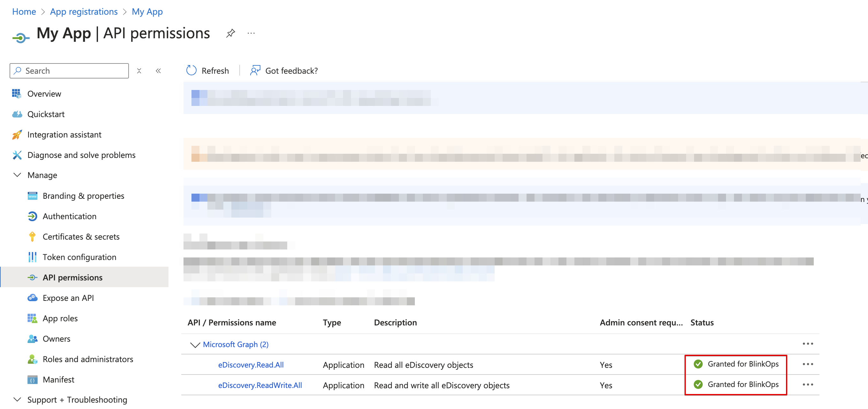This screenshot has width=868, height=409.
Task: Open the eDiscovery.Read.All permission link
Action: point(251,365)
